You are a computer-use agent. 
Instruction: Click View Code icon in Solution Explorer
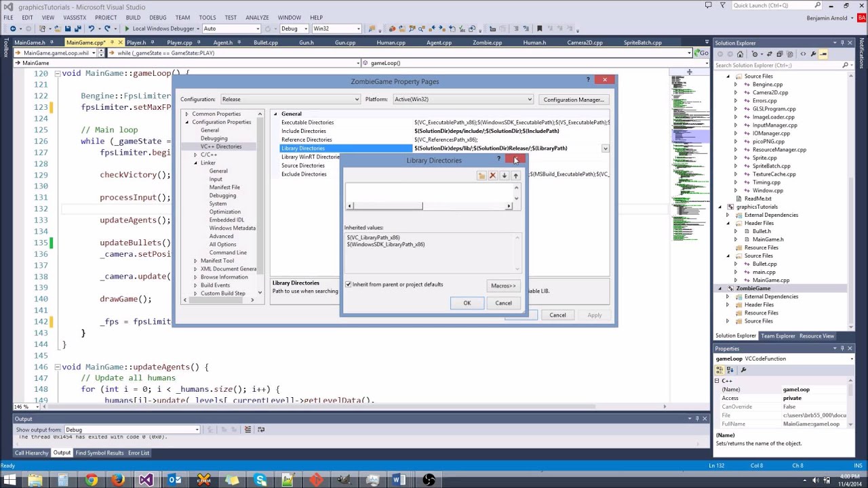point(803,54)
